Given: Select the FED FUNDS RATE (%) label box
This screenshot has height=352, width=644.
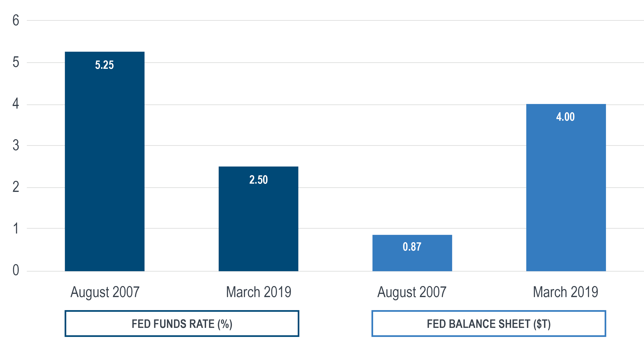Looking at the screenshot, I should tap(182, 323).
